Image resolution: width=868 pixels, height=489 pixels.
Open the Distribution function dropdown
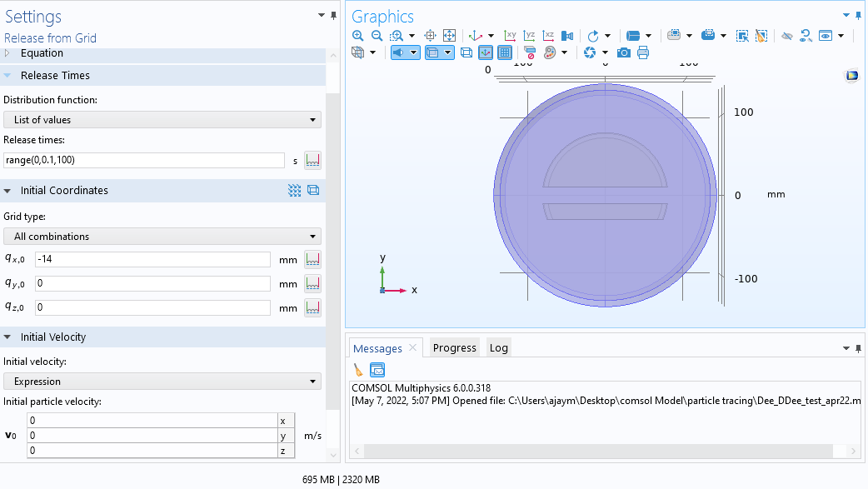point(162,120)
